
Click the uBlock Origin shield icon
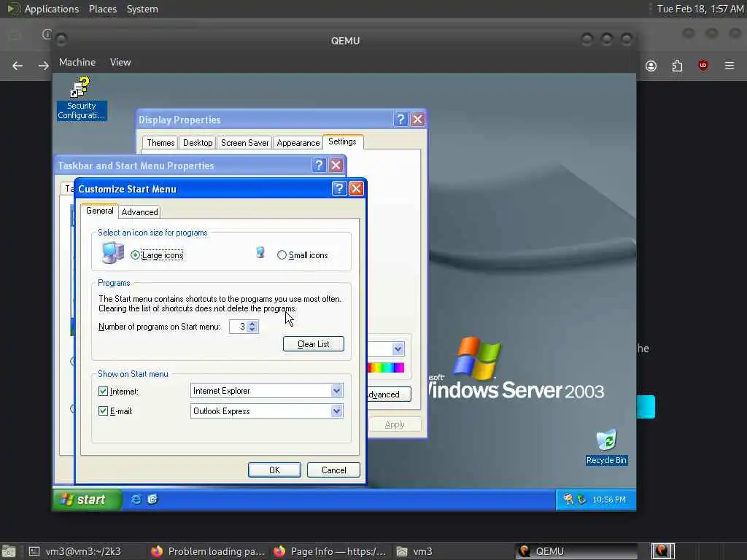click(x=703, y=65)
